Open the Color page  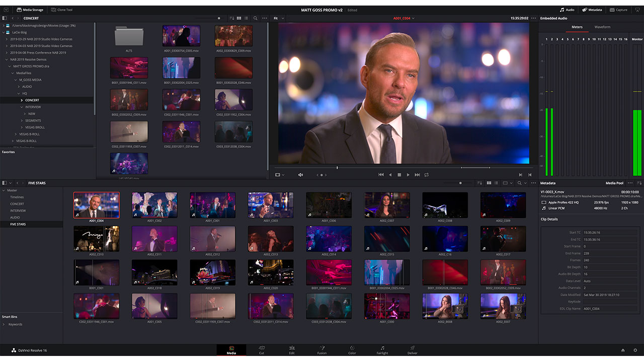(352, 349)
